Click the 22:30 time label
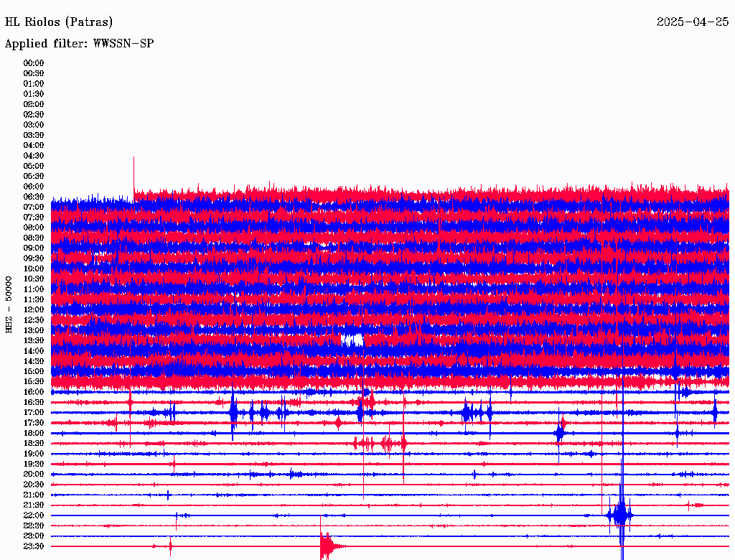 34,526
